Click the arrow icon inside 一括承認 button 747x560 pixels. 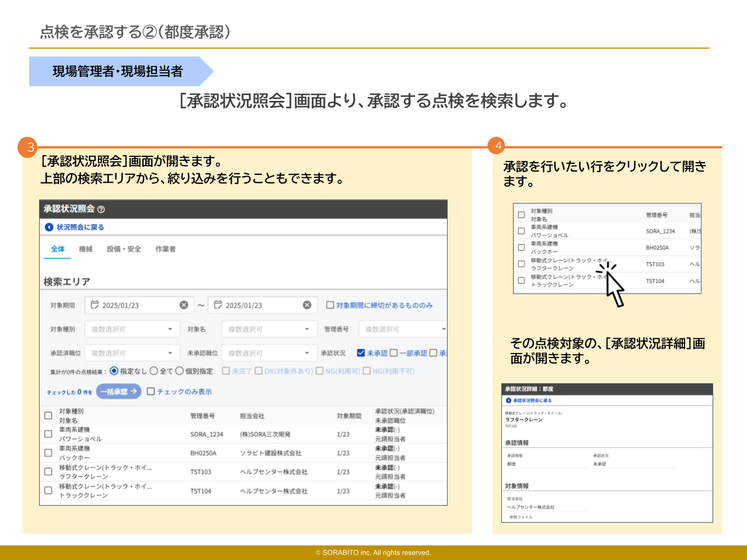point(133,391)
